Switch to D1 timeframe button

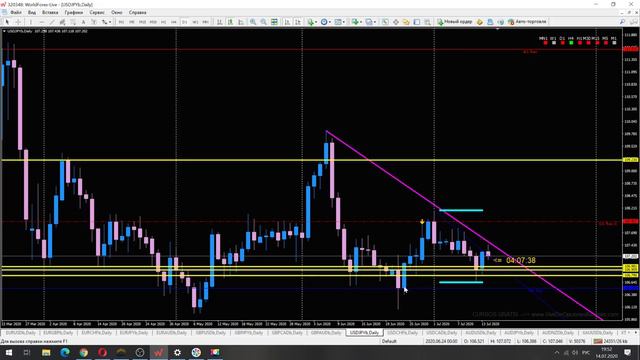click(184, 22)
